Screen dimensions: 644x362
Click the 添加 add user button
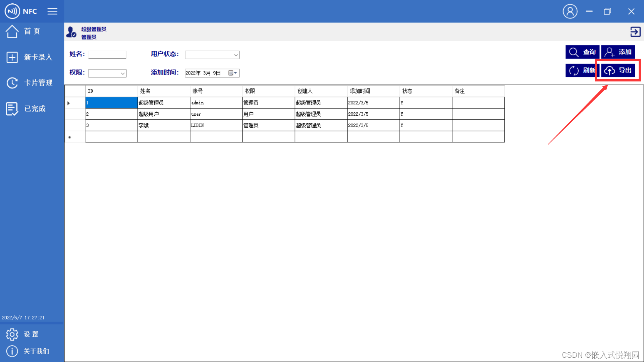pyautogui.click(x=618, y=52)
